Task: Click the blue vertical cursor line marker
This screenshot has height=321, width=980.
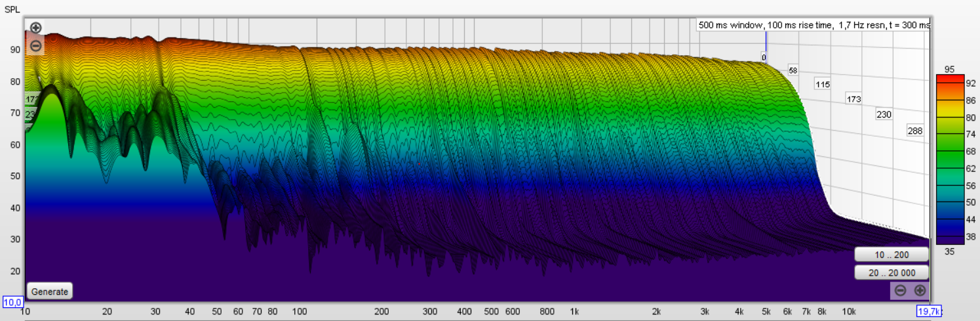Action: point(766,46)
